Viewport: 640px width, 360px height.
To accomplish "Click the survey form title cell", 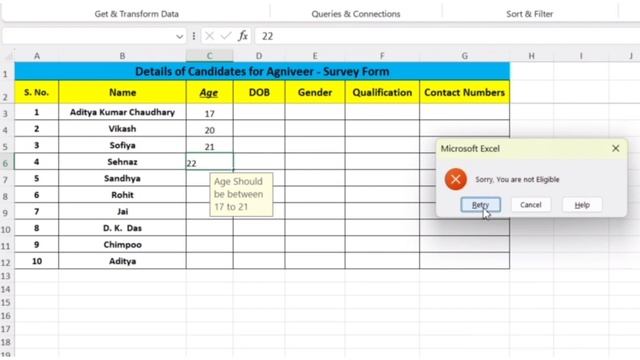I will [262, 71].
